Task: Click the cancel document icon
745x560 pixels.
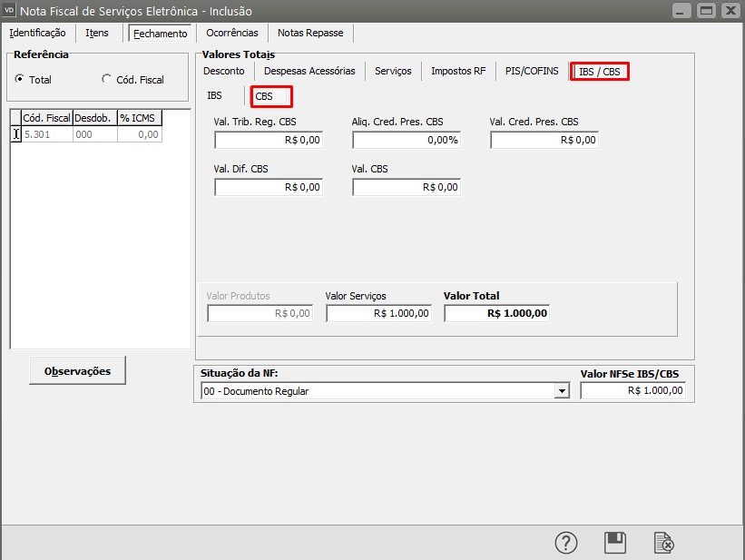Action: (664, 543)
